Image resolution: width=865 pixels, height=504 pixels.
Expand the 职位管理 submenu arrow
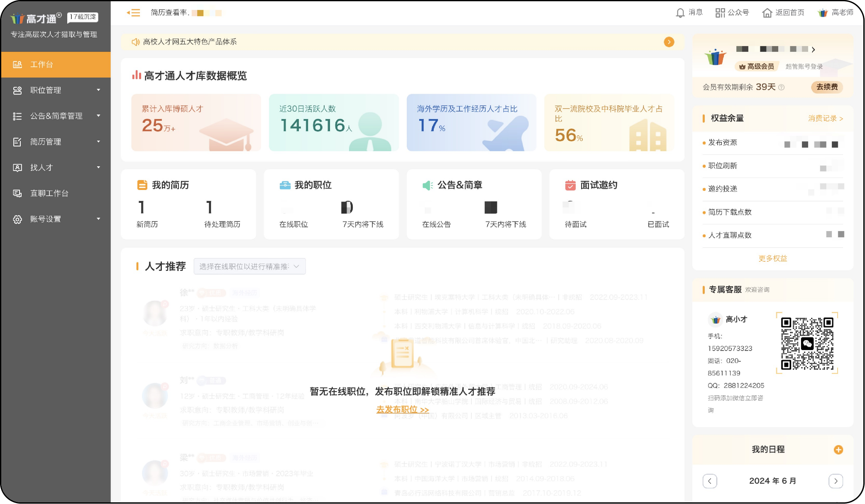[98, 90]
